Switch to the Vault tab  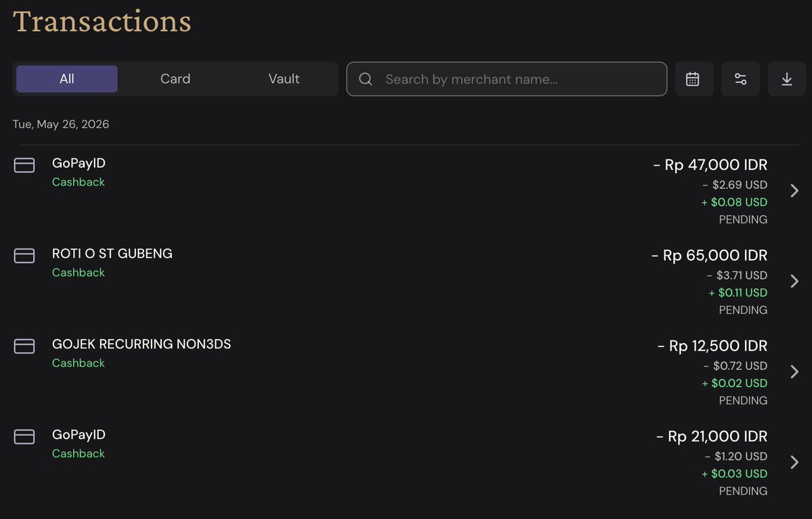coord(284,79)
